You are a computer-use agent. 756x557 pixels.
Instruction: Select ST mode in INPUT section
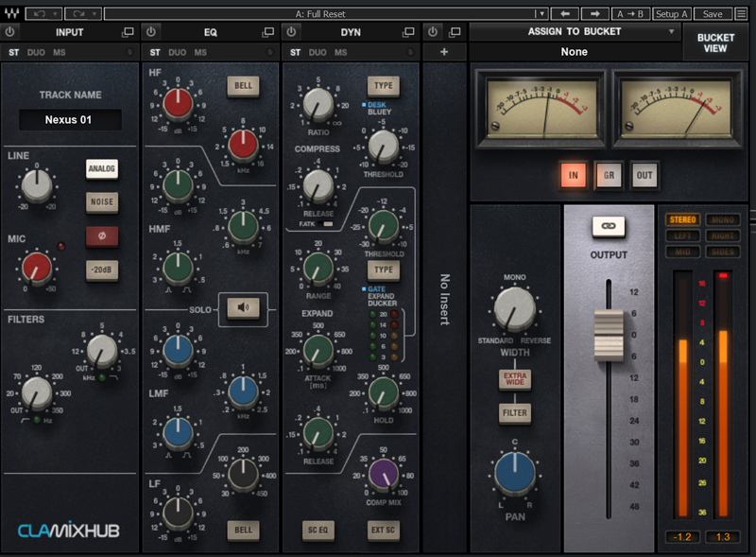tap(13, 52)
